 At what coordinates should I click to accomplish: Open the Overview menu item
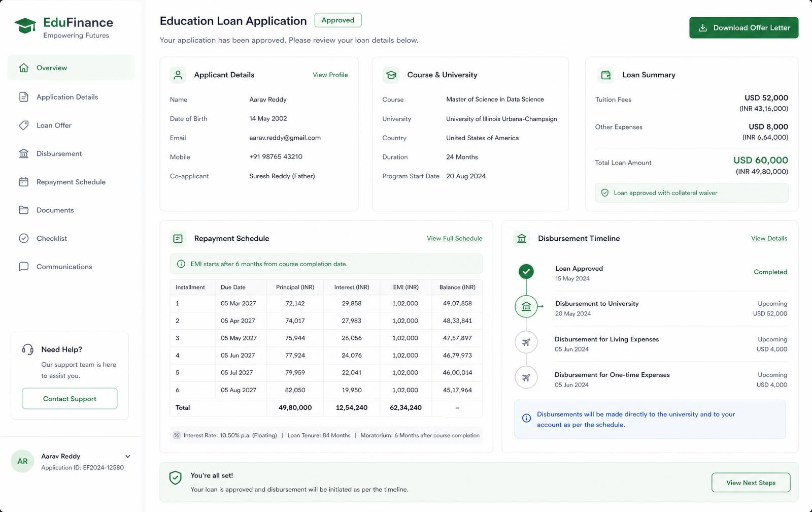click(71, 68)
